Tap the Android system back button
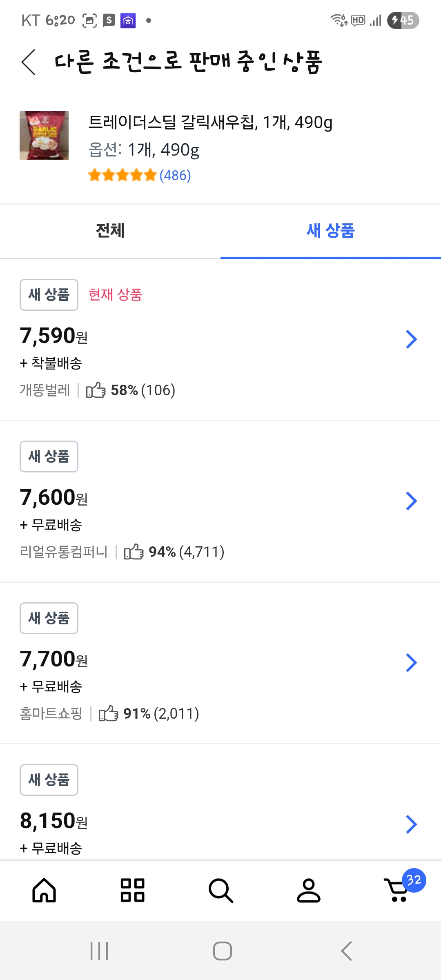 pos(346,951)
